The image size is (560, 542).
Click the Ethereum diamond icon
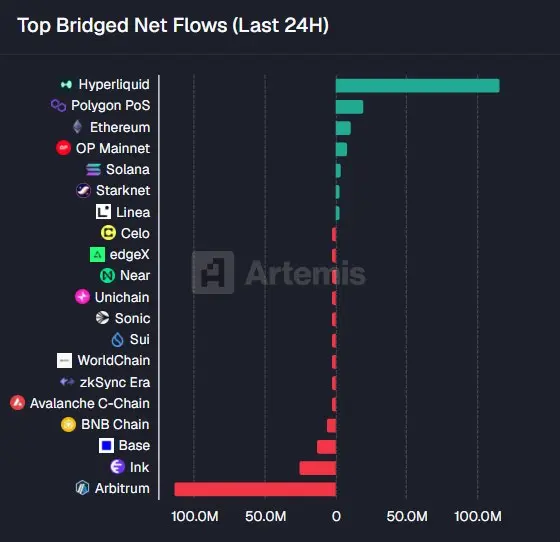(x=78, y=127)
